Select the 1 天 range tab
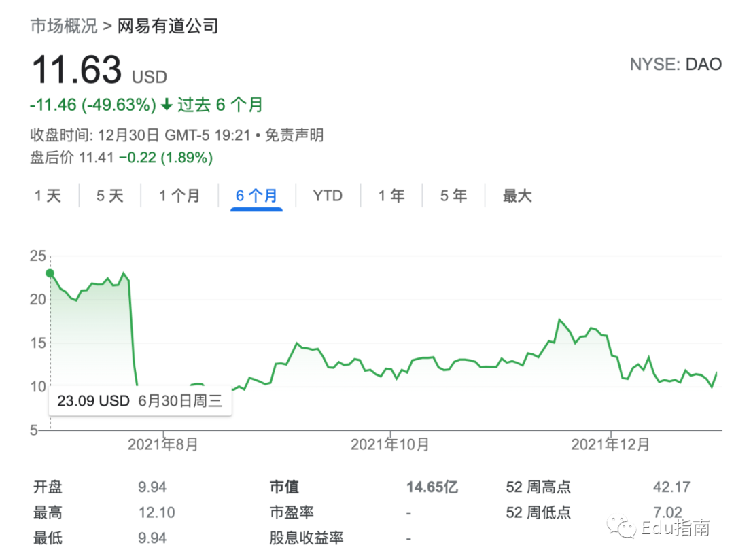This screenshot has height=560, width=734. tap(48, 196)
